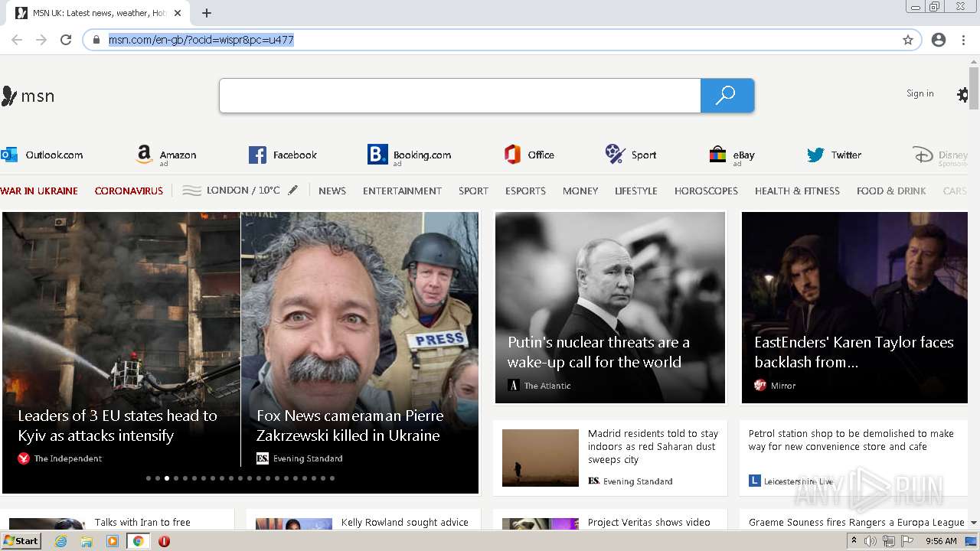Open petrol station shop demolished story

coord(851,440)
